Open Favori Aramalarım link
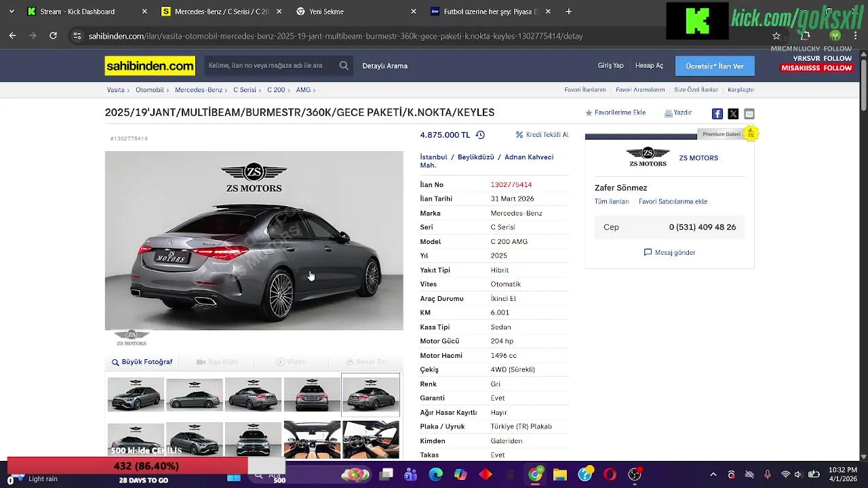The width and height of the screenshot is (868, 488). [640, 89]
